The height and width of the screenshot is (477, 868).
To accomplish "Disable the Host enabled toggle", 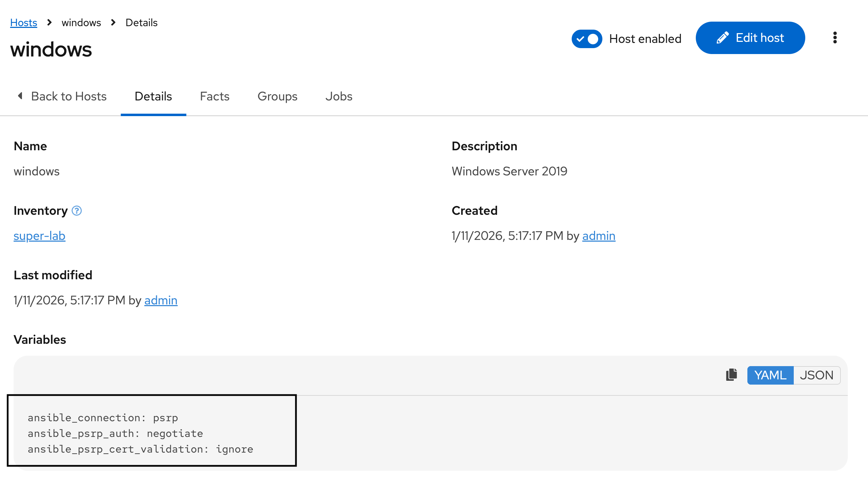I will pyautogui.click(x=587, y=39).
